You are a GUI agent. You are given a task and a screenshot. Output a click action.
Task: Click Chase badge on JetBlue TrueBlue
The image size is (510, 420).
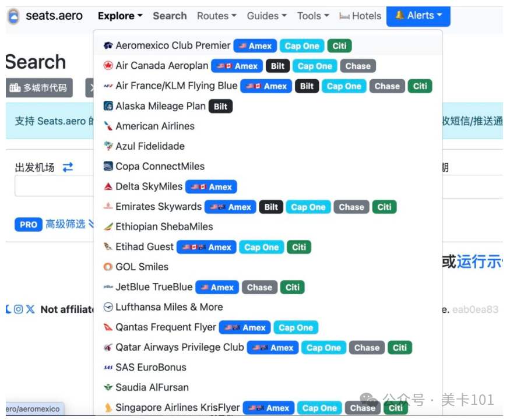click(259, 287)
